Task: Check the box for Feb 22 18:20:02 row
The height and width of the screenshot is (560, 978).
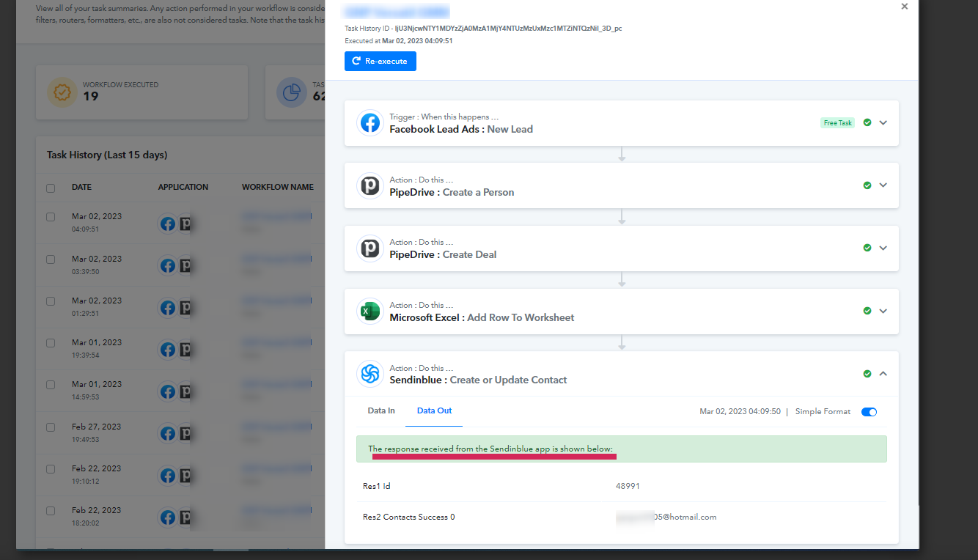Action: tap(51, 511)
